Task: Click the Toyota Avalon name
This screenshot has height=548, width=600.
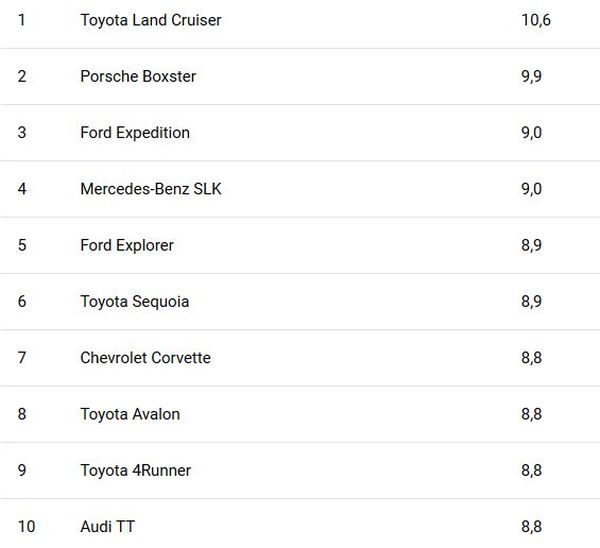Action: 130,414
